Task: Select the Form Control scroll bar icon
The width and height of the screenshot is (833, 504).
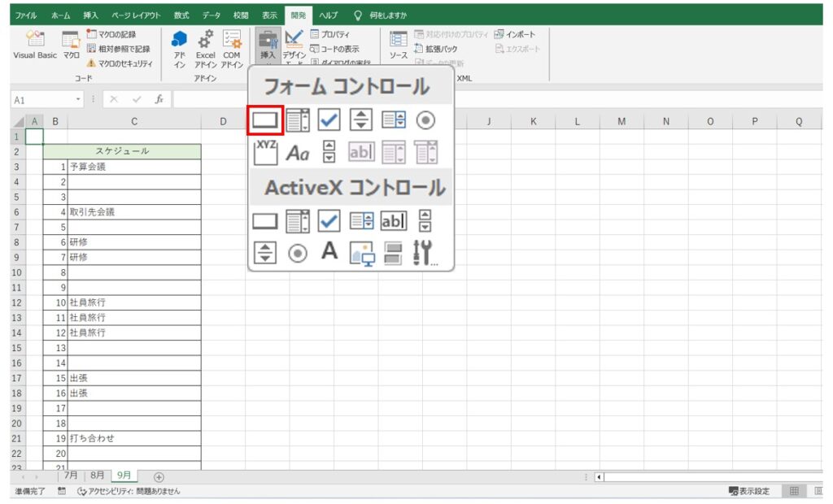Action: 329,153
